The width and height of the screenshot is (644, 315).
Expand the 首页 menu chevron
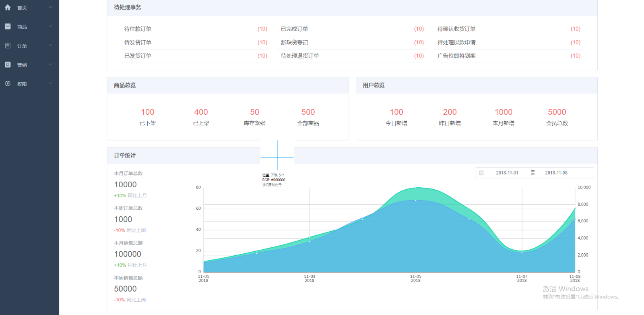coord(50,7)
